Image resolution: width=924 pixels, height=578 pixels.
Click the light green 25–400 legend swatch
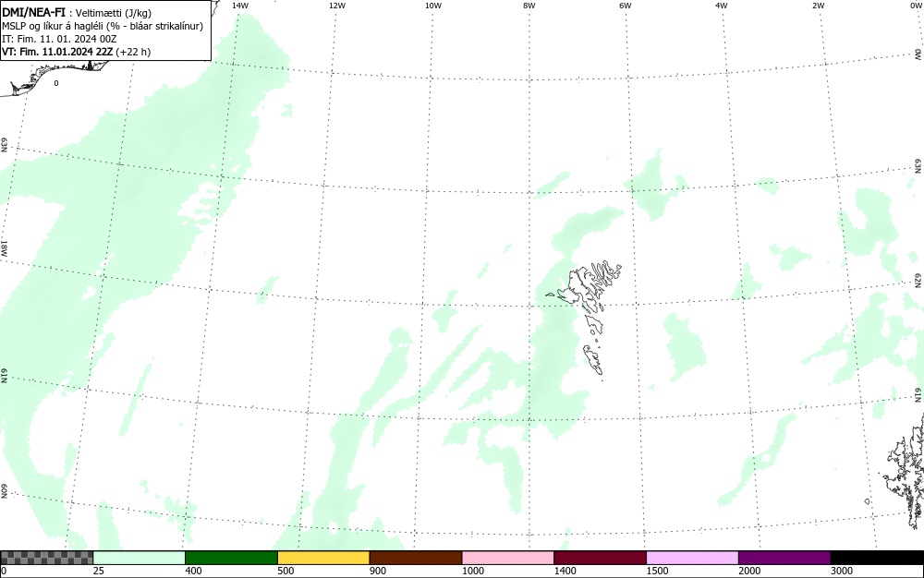[140, 558]
